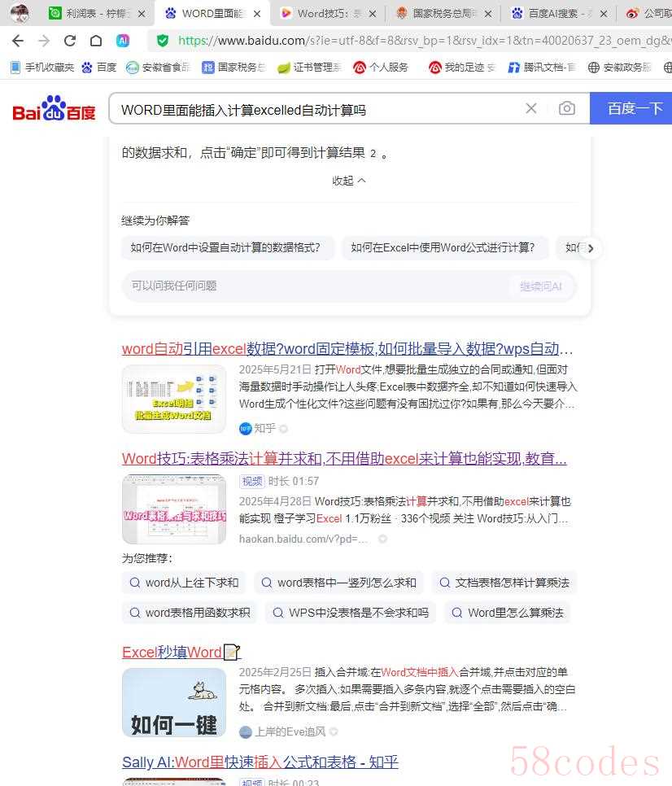Image resolution: width=672 pixels, height=786 pixels.
Task: Click the 百度一下 search button
Action: coord(631,108)
